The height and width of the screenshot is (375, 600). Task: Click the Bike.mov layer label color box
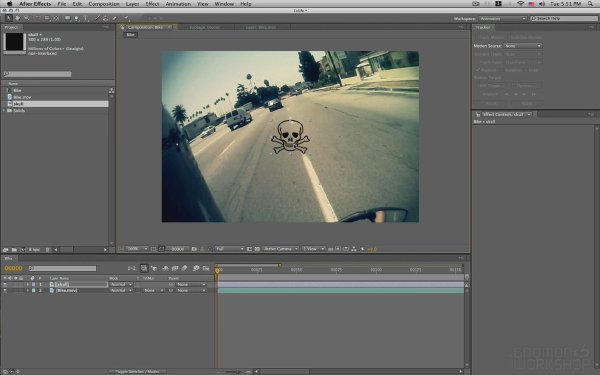(33, 290)
